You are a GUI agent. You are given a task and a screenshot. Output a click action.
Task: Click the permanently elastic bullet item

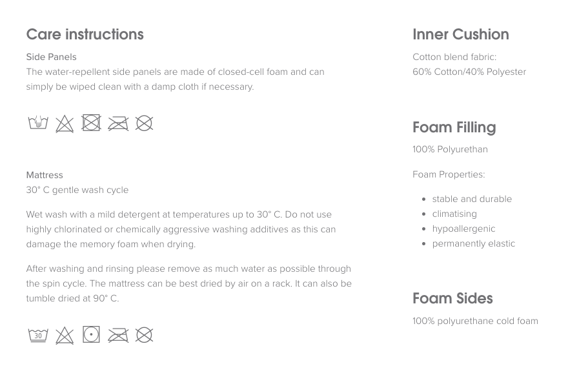[473, 243]
